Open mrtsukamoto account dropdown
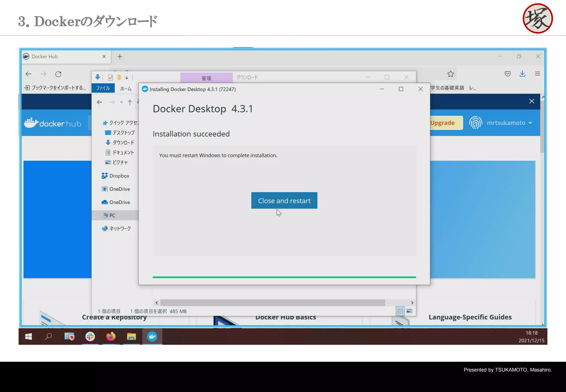The width and height of the screenshot is (566, 392). [509, 123]
